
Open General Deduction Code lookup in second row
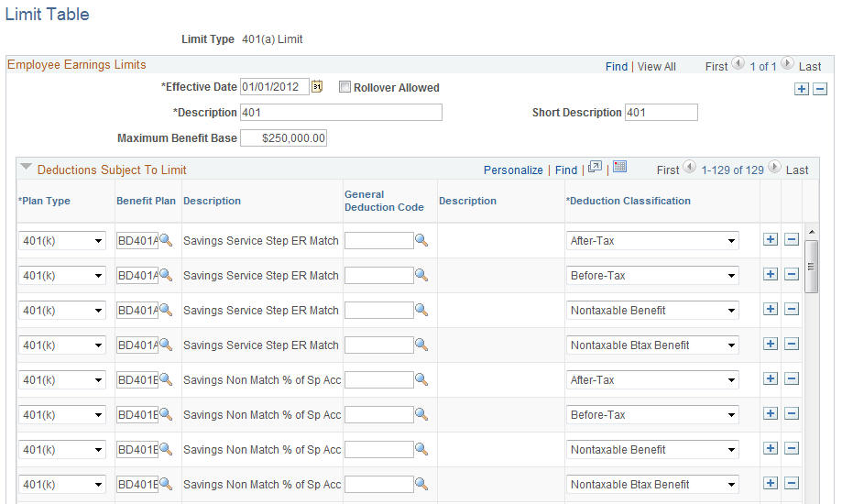tap(421, 275)
